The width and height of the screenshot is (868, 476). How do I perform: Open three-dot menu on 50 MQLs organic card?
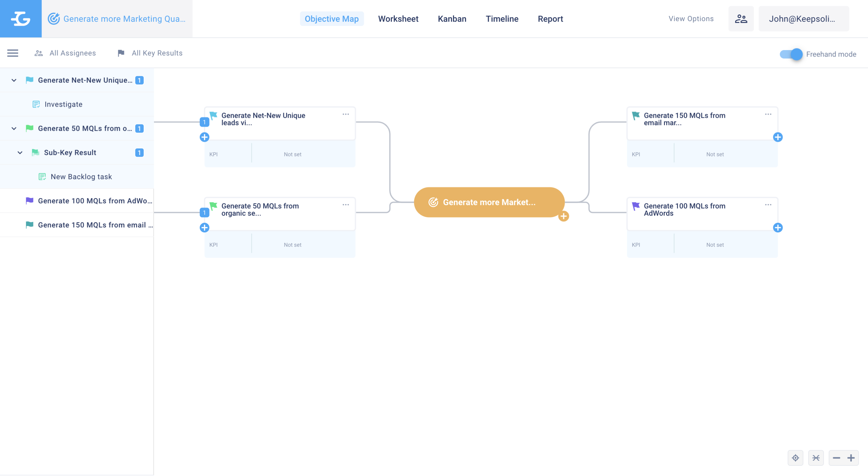click(346, 205)
